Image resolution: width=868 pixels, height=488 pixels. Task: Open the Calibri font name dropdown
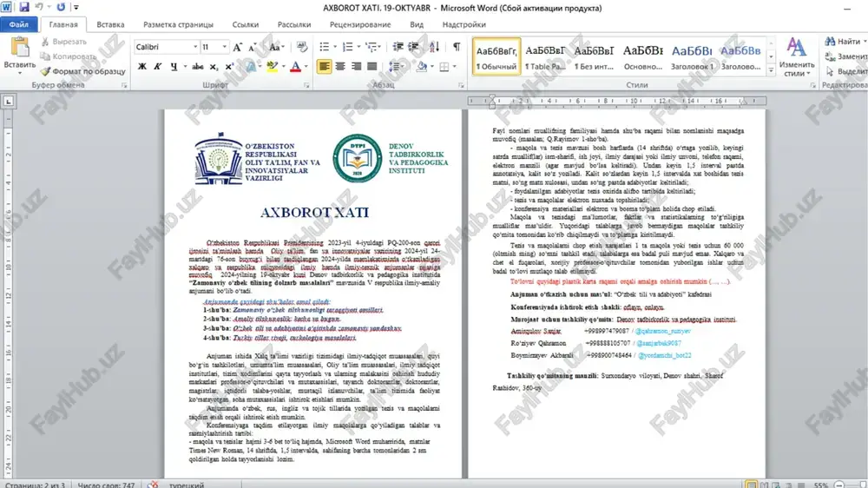click(194, 47)
